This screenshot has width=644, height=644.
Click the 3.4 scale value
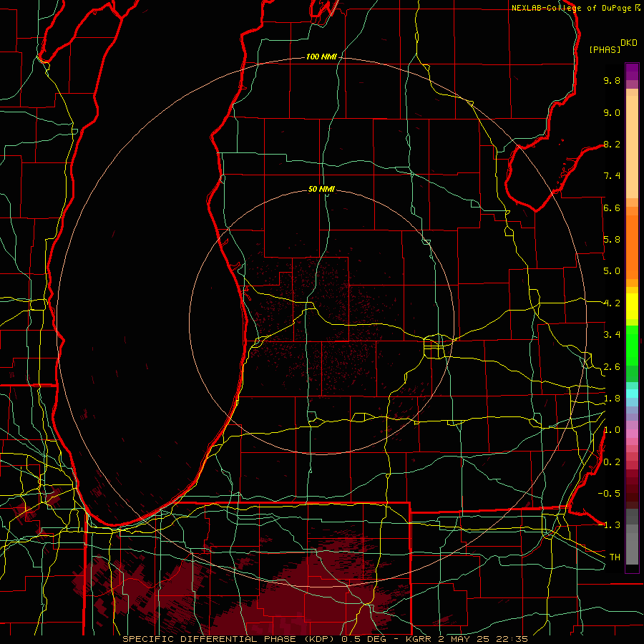pyautogui.click(x=612, y=335)
